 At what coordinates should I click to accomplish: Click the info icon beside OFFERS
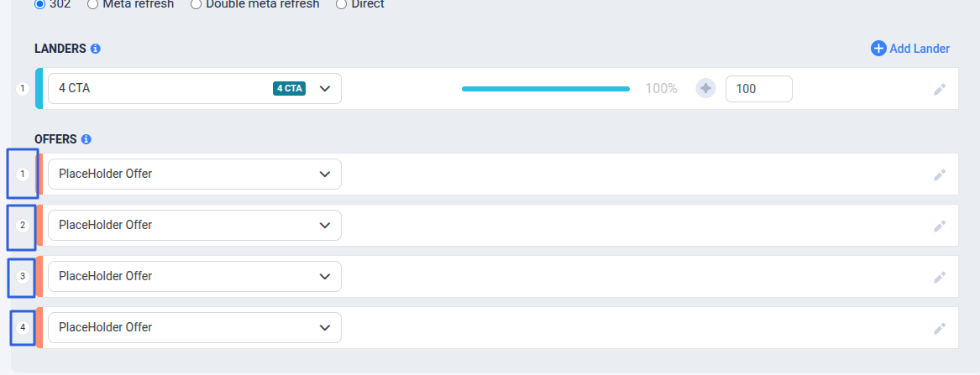[x=86, y=139]
